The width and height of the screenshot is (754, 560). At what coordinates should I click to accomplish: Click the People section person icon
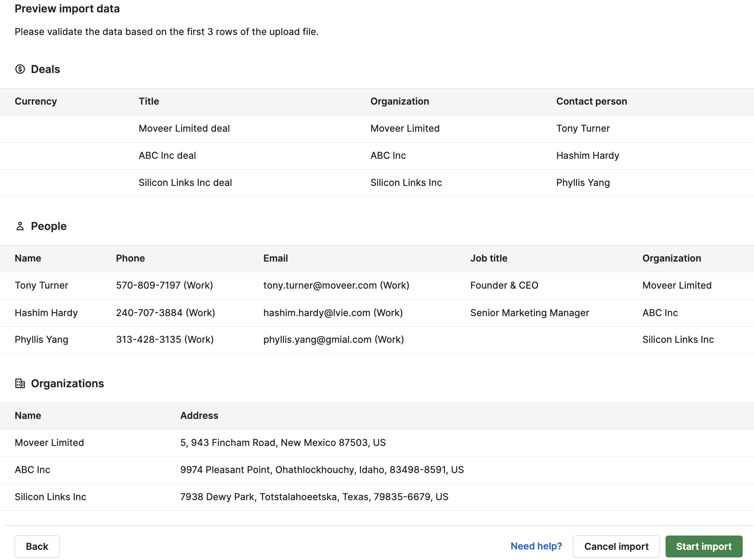20,226
